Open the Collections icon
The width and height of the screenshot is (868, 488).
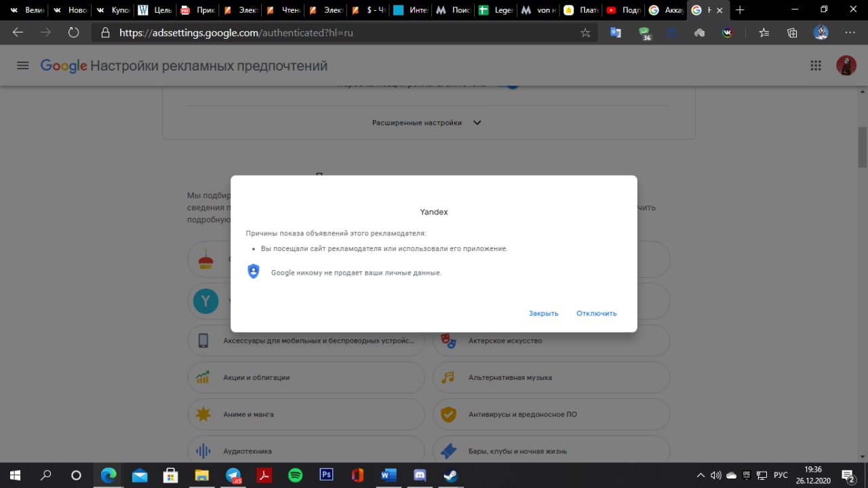pyautogui.click(x=792, y=33)
